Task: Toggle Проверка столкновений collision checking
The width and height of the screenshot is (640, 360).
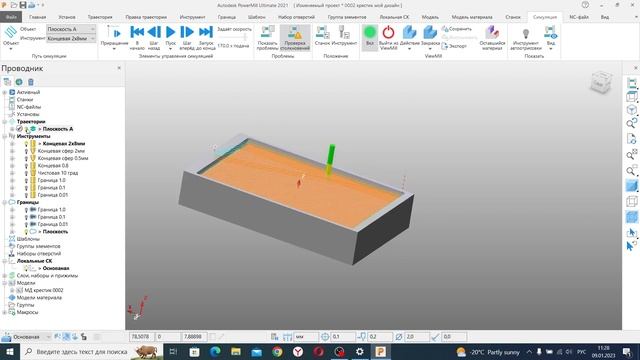Action: coord(295,38)
